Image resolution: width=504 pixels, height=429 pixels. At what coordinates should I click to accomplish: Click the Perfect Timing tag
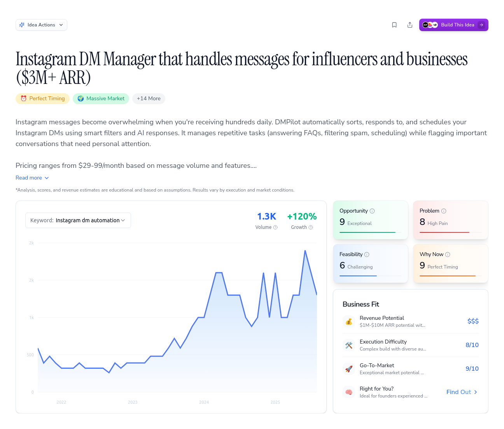coord(43,99)
